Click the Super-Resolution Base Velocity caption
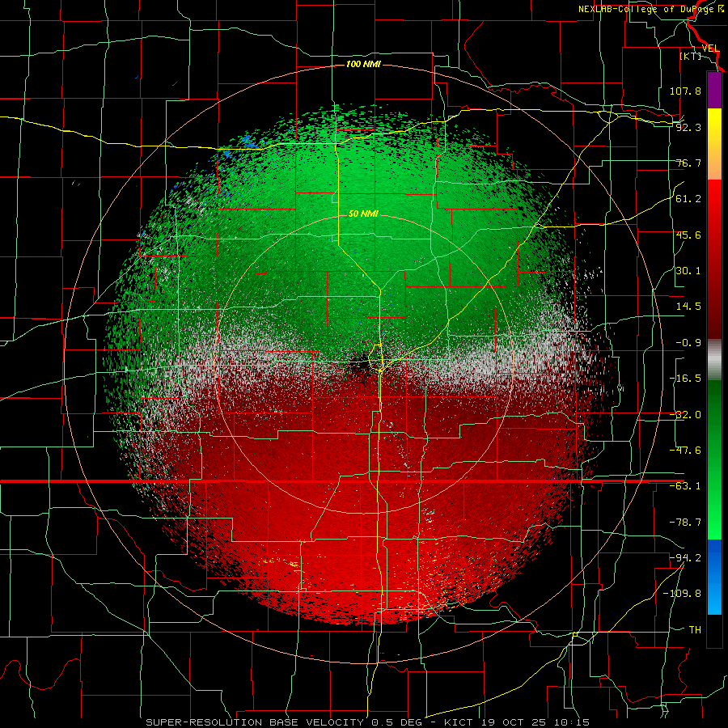728x728 pixels. 368,722
